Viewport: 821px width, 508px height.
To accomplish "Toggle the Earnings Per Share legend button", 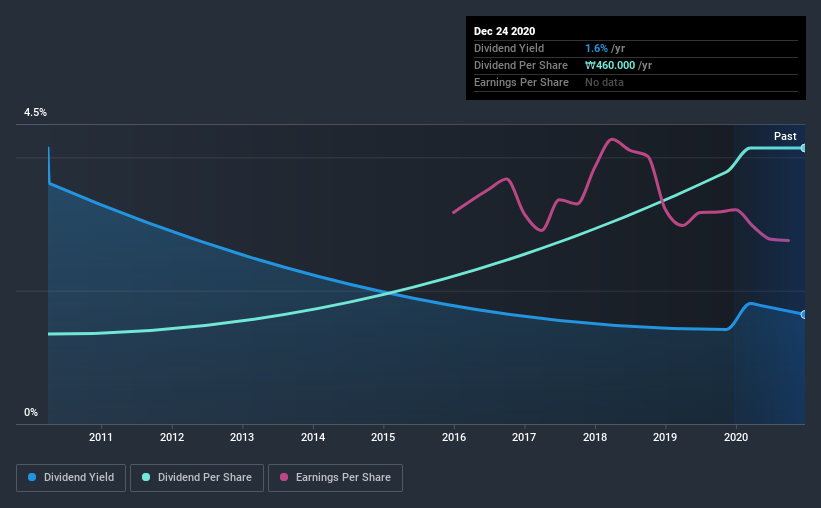I will point(336,478).
